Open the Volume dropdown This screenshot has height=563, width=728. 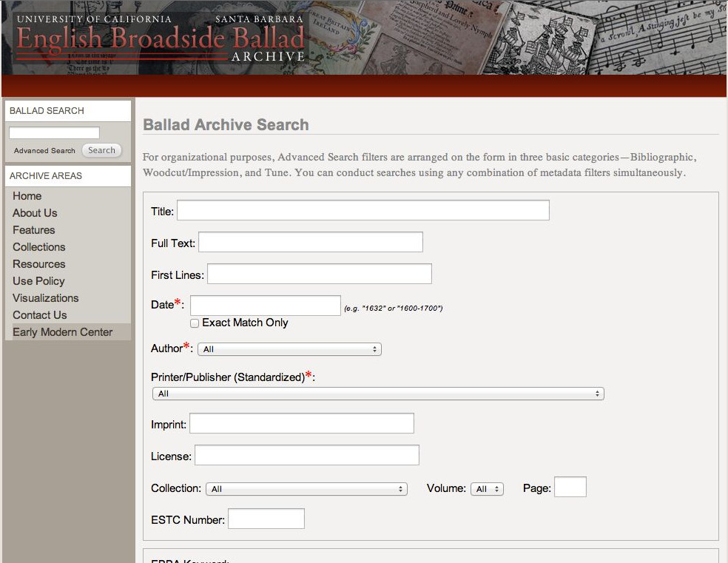(487, 489)
